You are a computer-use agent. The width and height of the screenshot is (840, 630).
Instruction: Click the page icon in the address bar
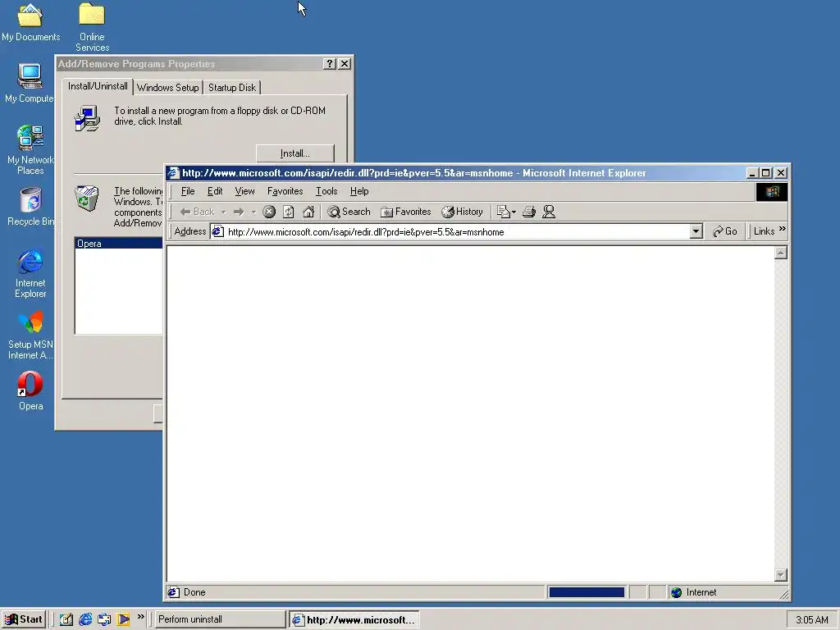click(x=217, y=231)
